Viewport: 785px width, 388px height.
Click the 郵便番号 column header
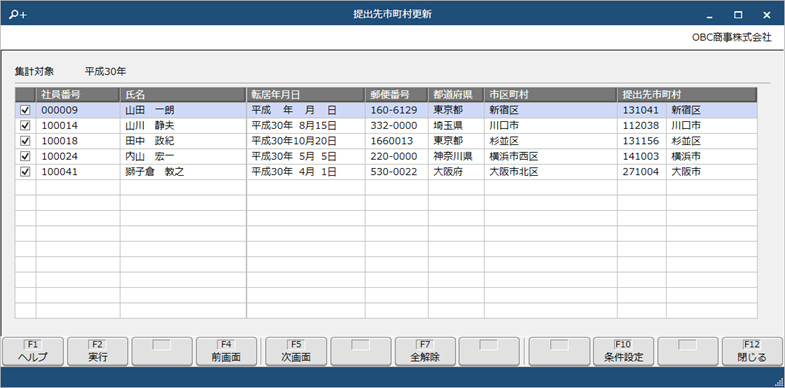point(397,95)
